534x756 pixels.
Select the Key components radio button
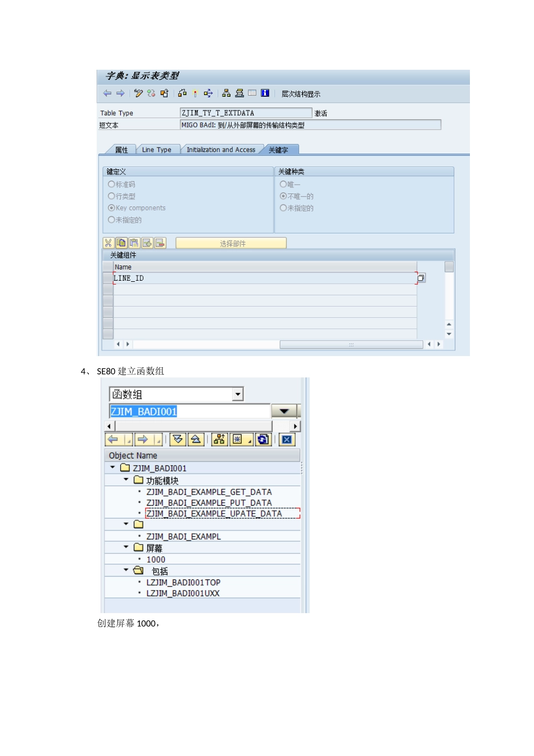tap(111, 208)
